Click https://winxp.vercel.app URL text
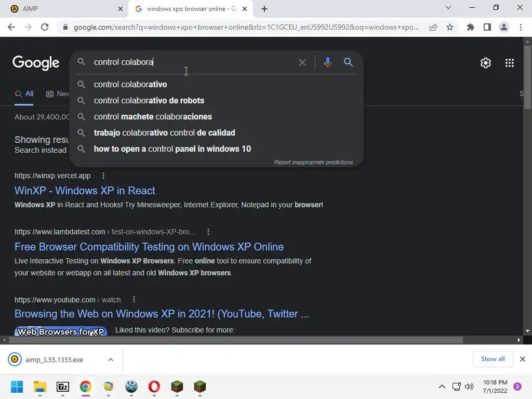This screenshot has width=532, height=399. click(52, 176)
